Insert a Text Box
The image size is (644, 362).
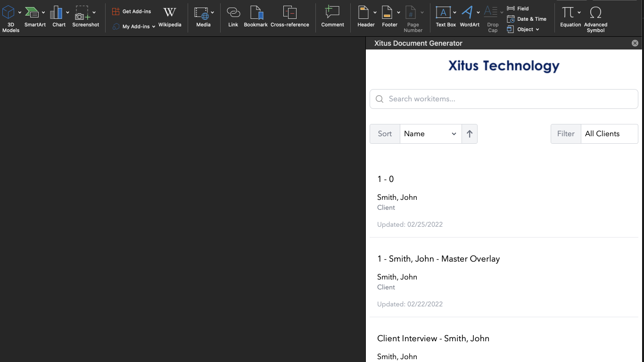tap(446, 17)
